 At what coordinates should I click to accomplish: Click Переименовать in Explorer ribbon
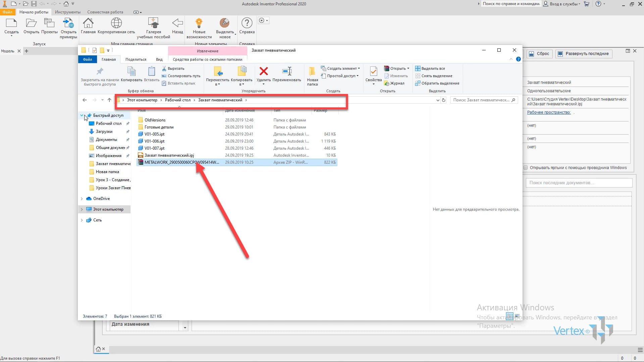point(287,74)
